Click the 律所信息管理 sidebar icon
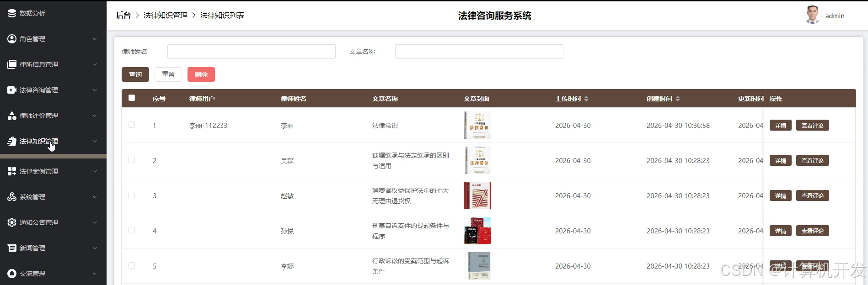Image resolution: width=868 pixels, height=285 pixels. (12, 64)
